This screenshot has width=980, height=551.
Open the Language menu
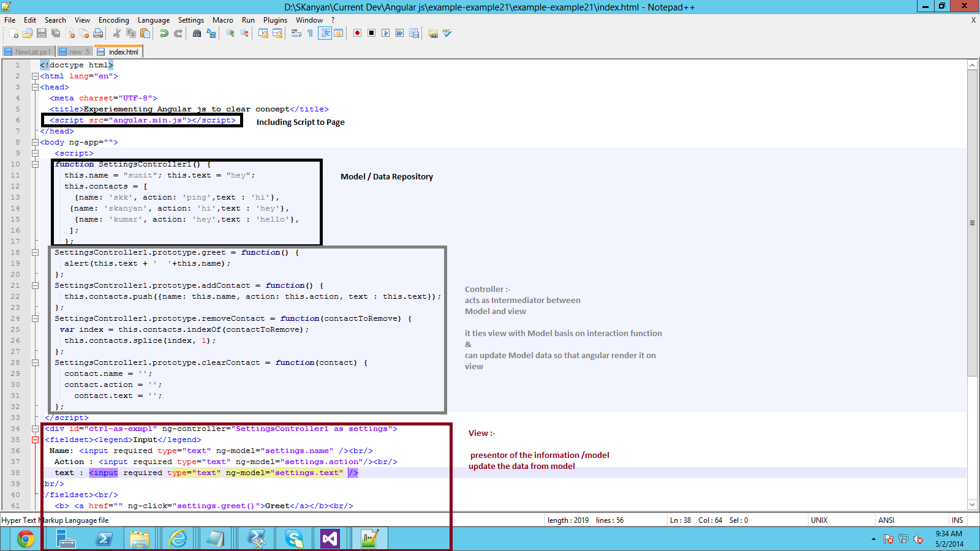(154, 20)
